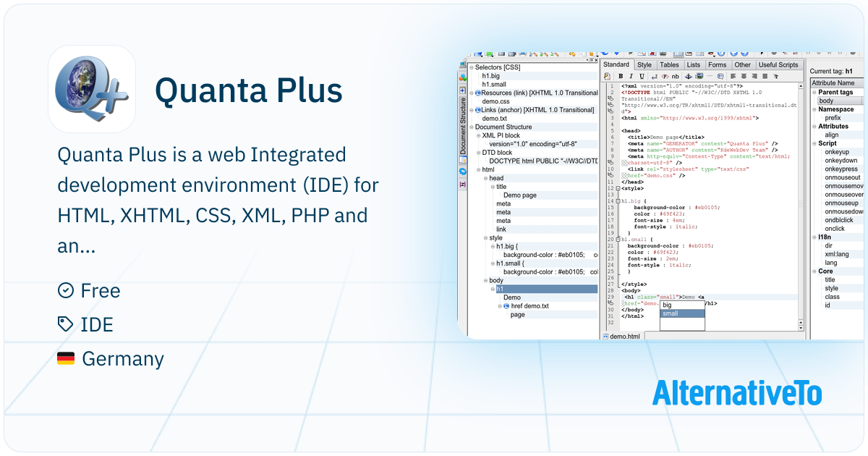
Task: Click the align right icon
Action: [x=754, y=76]
